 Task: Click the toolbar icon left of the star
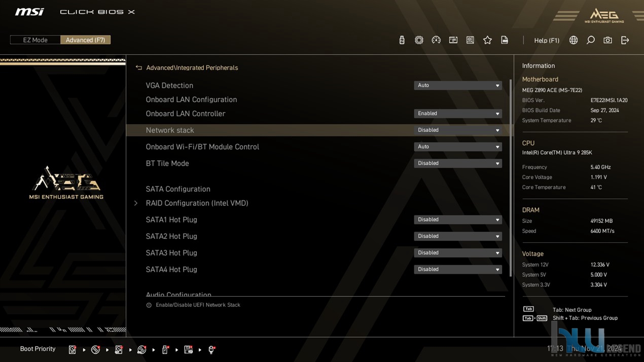(x=470, y=40)
